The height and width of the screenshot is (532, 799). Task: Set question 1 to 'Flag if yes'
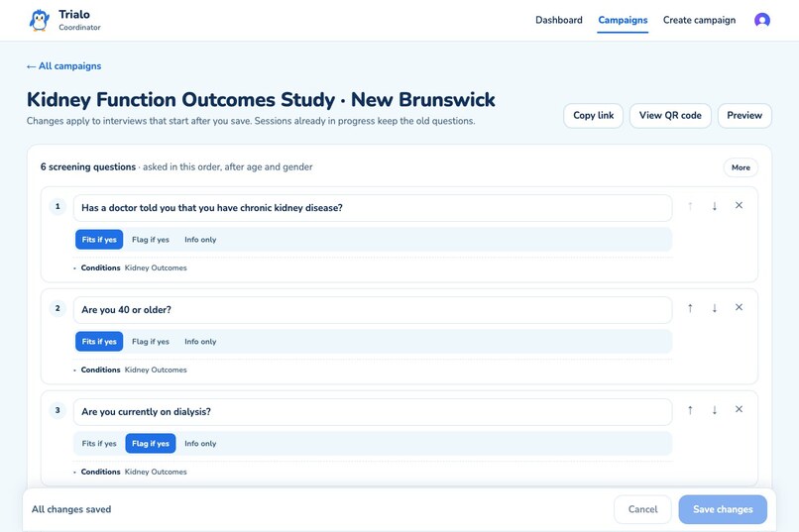pyautogui.click(x=151, y=240)
